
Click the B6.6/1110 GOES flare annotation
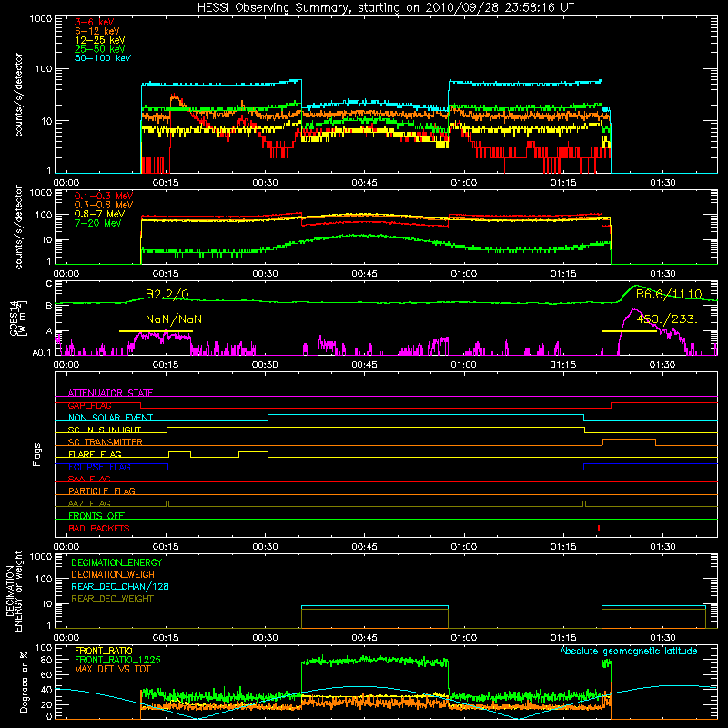pos(669,294)
